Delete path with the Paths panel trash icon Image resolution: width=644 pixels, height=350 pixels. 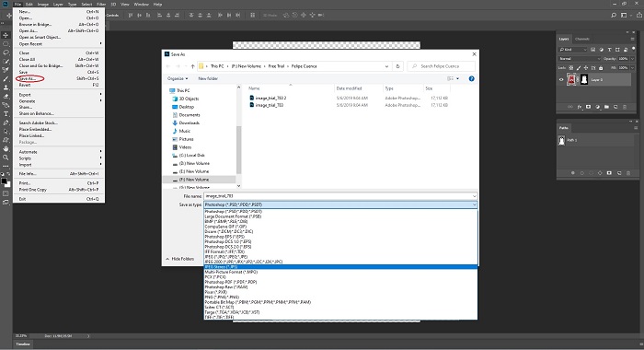click(x=628, y=173)
